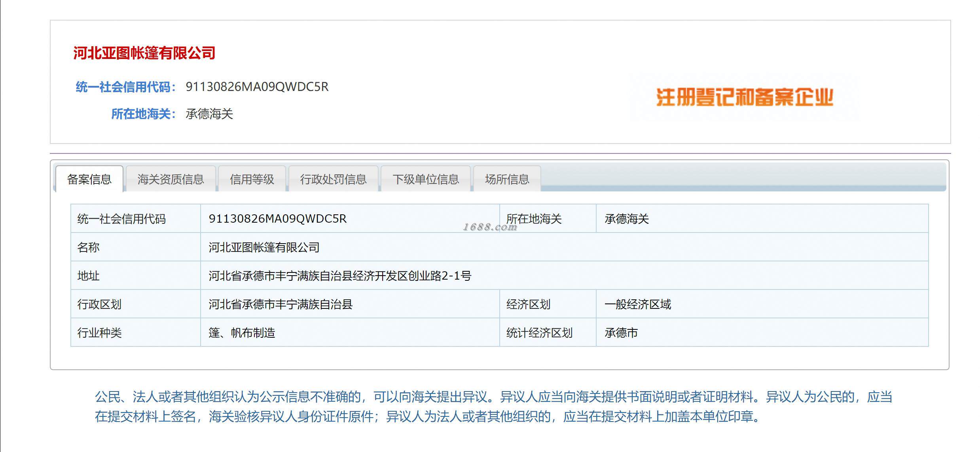Switch to the 备案信息 tab

point(89,179)
